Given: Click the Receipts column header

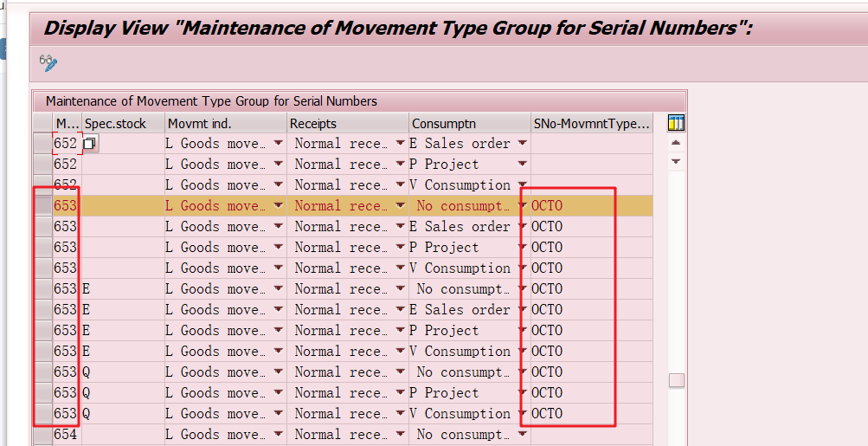Looking at the screenshot, I should [x=348, y=124].
